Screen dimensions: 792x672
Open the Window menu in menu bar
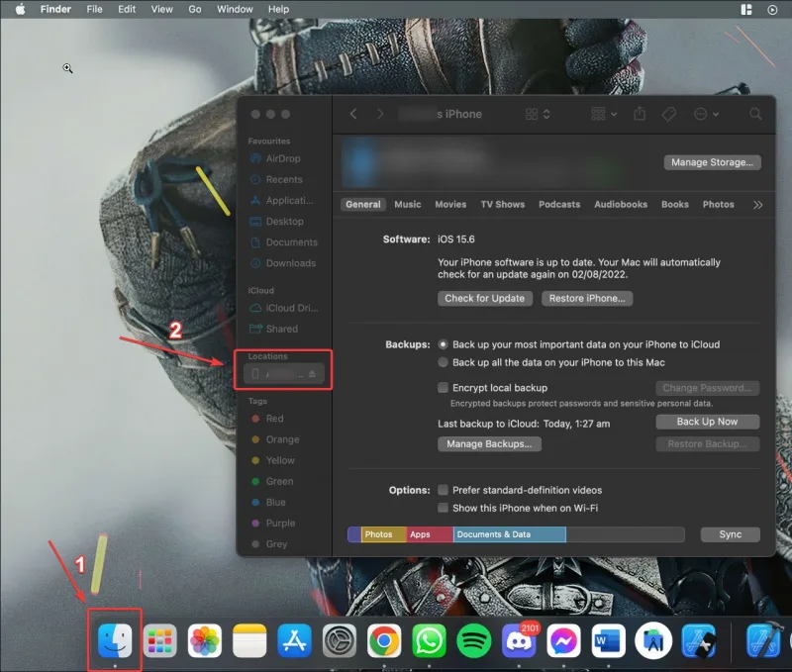pos(235,9)
